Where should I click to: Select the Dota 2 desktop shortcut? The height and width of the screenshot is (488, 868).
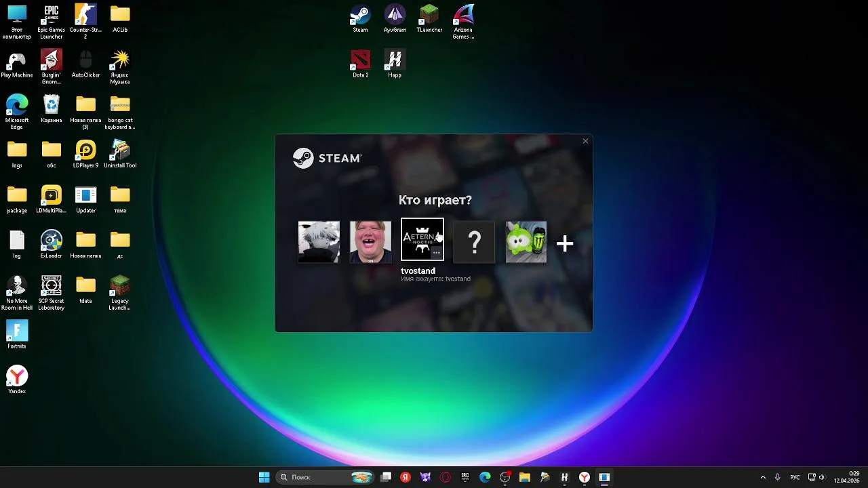360,64
